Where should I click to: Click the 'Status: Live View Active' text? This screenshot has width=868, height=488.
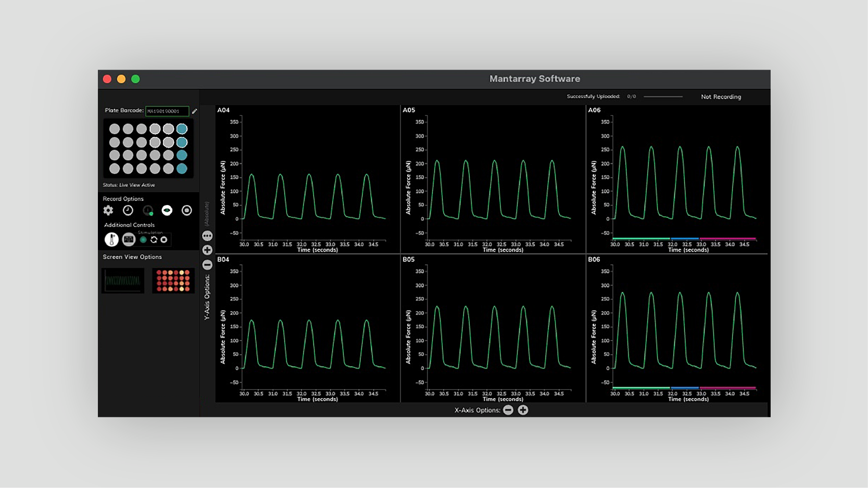129,185
